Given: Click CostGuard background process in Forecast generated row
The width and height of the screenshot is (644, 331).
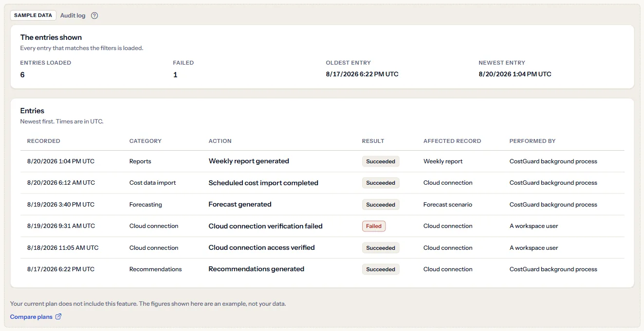Looking at the screenshot, I should (x=553, y=205).
